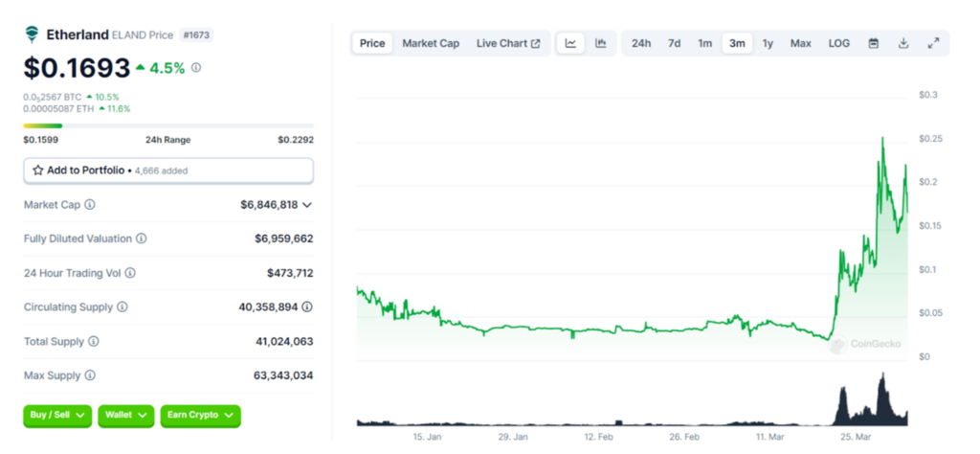Download the chart data icon

click(x=903, y=43)
